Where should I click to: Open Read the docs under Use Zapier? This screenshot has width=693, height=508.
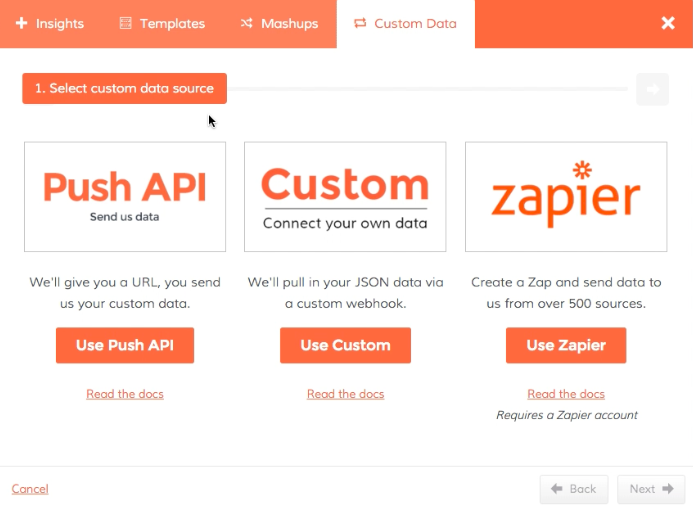[x=566, y=394]
